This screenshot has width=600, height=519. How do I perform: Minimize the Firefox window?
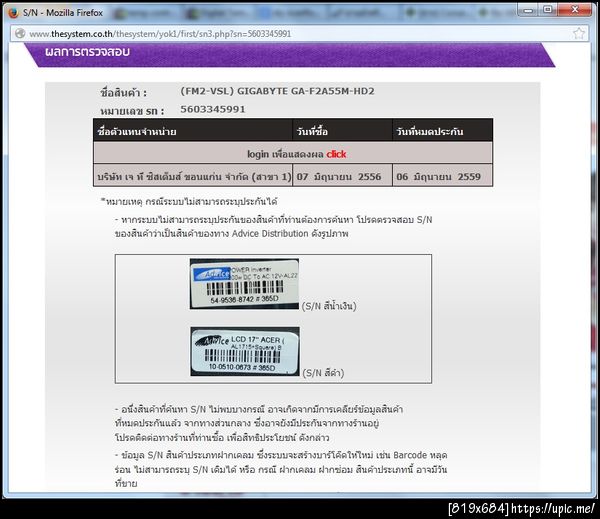528,10
